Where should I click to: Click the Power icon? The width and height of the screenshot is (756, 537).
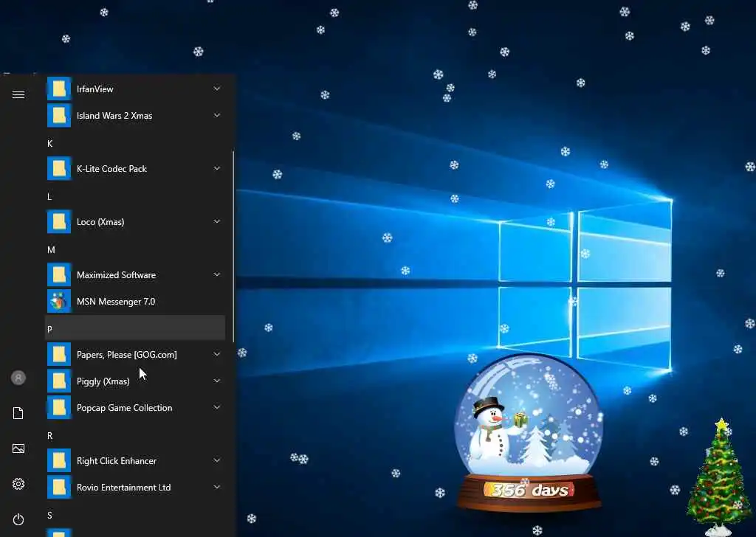[x=18, y=519]
